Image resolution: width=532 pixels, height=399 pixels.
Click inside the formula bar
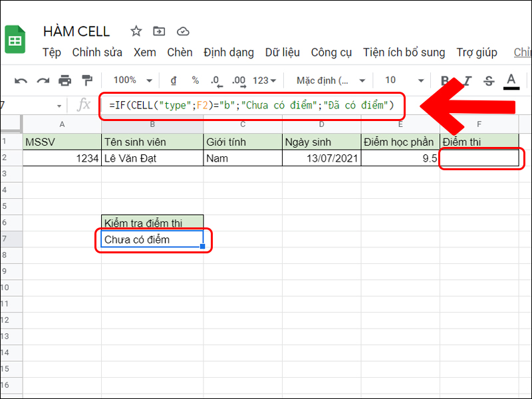(233, 106)
